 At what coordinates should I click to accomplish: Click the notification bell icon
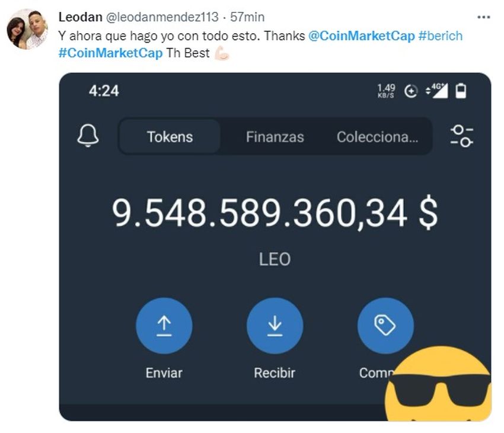[x=88, y=136]
